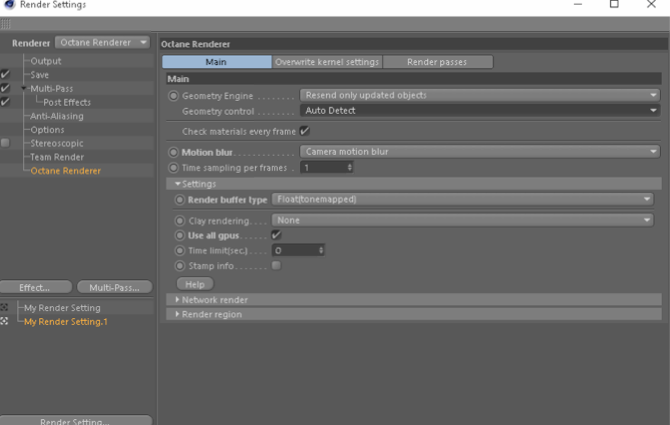670x425 pixels.
Task: Select Anti-Aliasing in the settings tree
Action: click(x=57, y=116)
